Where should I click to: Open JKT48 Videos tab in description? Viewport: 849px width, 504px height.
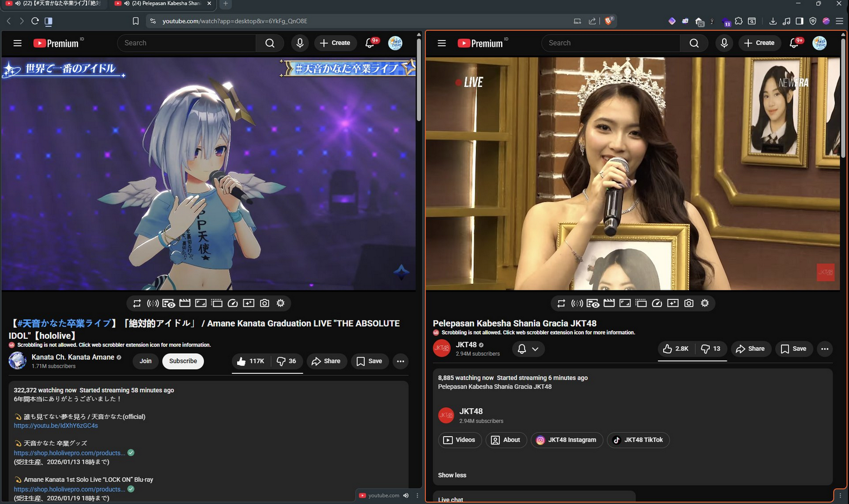[x=460, y=440]
